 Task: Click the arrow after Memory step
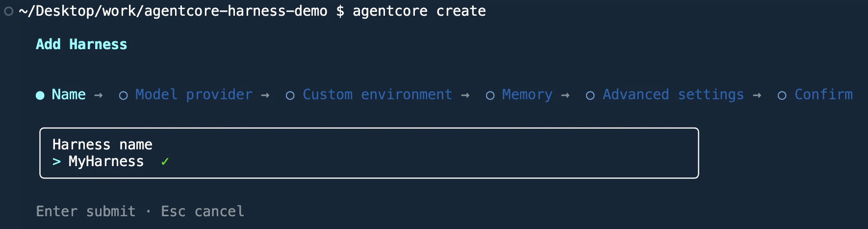[x=565, y=95]
